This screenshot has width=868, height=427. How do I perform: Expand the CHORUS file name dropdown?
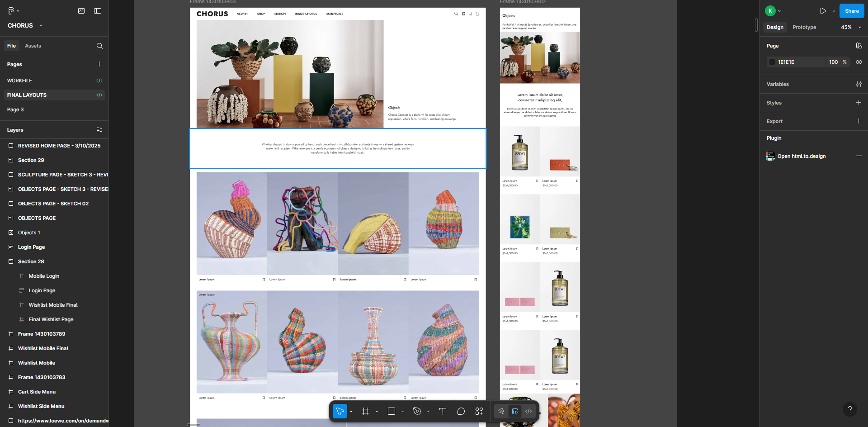[x=41, y=26]
